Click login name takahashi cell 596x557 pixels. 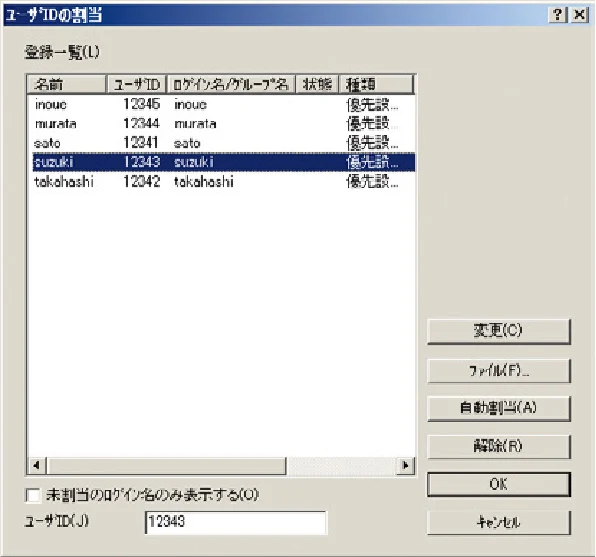point(203,182)
